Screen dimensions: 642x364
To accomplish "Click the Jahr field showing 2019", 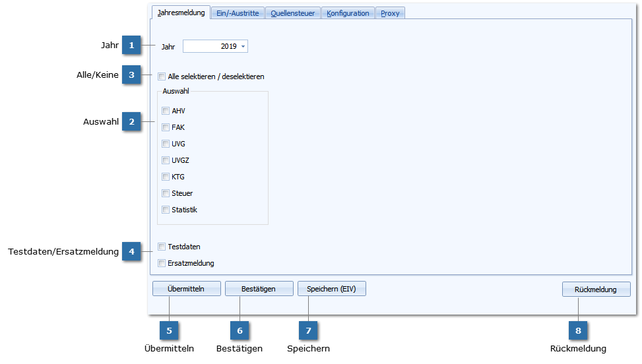I will tap(211, 46).
